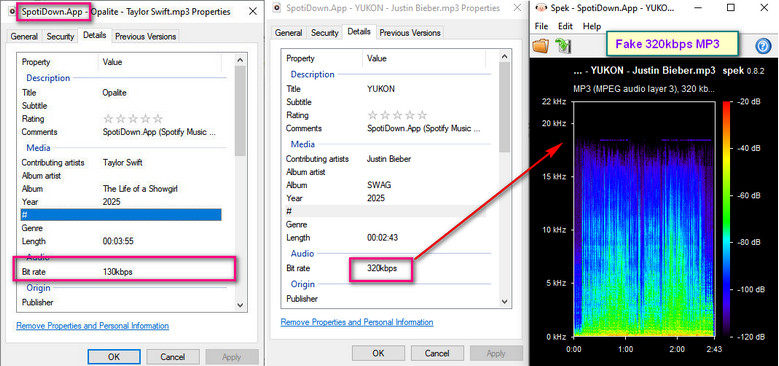Viewport: 779px width, 366px height.
Task: Set star rating in Opalite Properties window
Action: 133,119
